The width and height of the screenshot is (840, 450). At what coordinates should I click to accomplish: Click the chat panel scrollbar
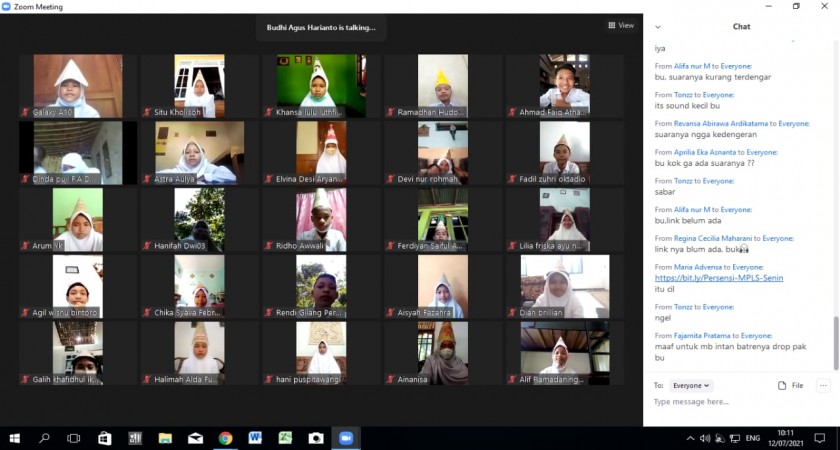[x=836, y=340]
